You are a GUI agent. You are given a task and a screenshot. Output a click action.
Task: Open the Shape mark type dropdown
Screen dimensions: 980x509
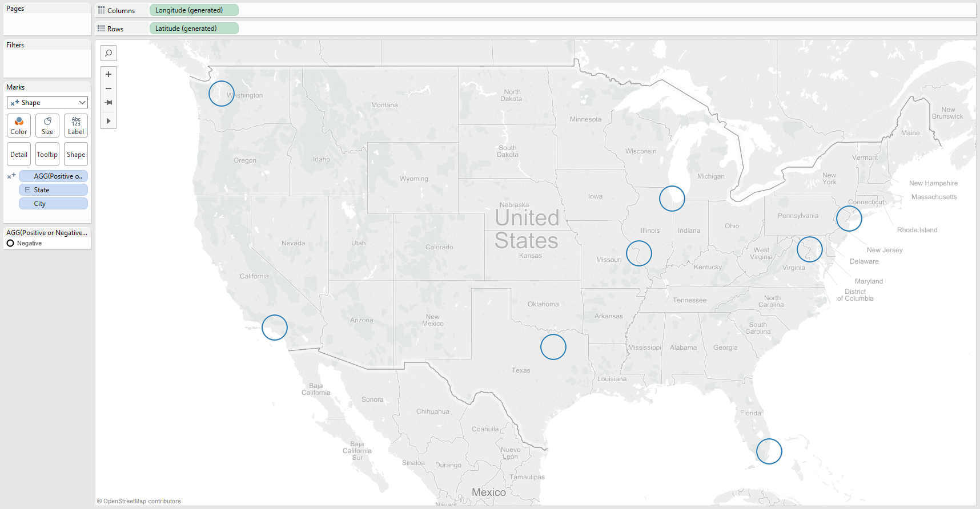click(47, 103)
